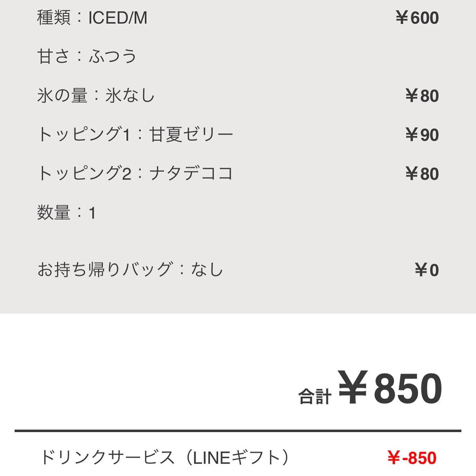This screenshot has width=476, height=476.
Task: Tap the トッピング2 label
Action: click(x=84, y=174)
